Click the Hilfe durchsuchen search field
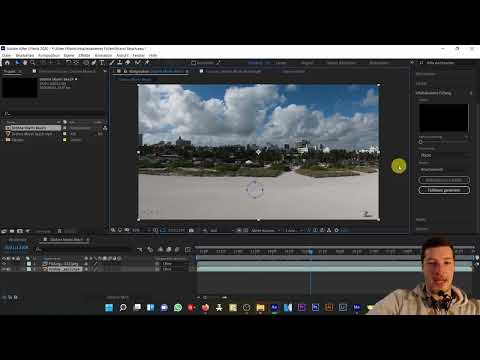 (x=447, y=63)
